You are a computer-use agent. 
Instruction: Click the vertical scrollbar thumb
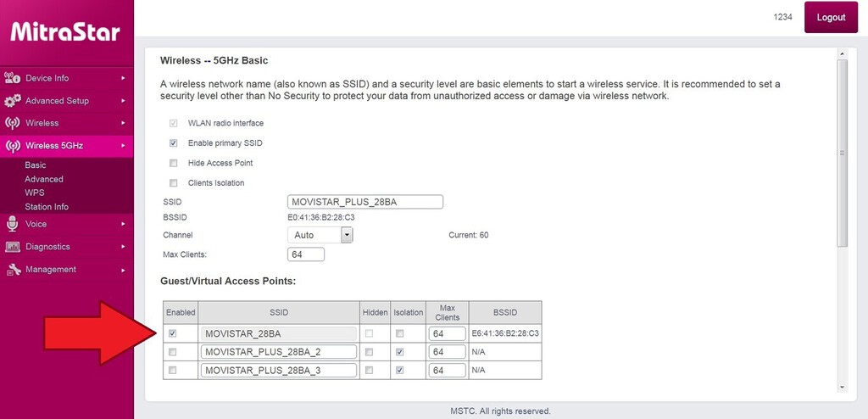point(843,153)
